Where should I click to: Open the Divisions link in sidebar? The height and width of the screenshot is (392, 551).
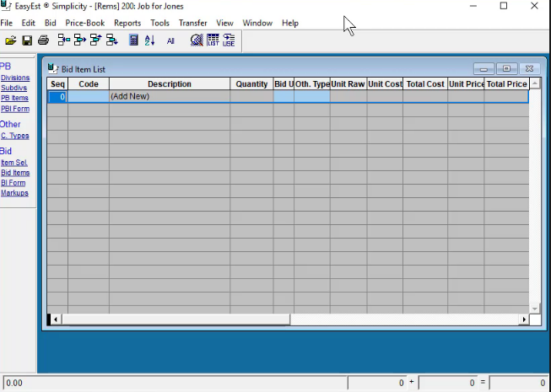coord(15,78)
